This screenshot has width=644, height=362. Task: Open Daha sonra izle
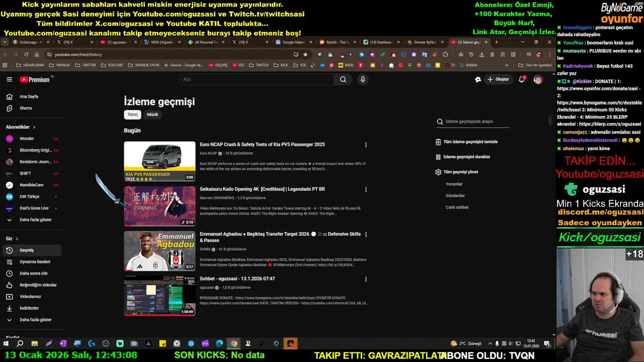pos(33,274)
